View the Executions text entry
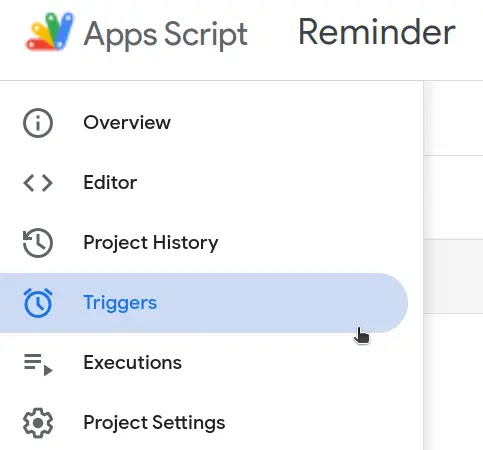The image size is (483, 450). 133,362
